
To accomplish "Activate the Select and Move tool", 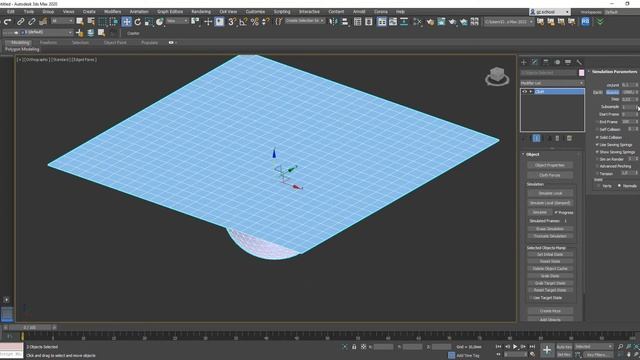I will 127,22.
